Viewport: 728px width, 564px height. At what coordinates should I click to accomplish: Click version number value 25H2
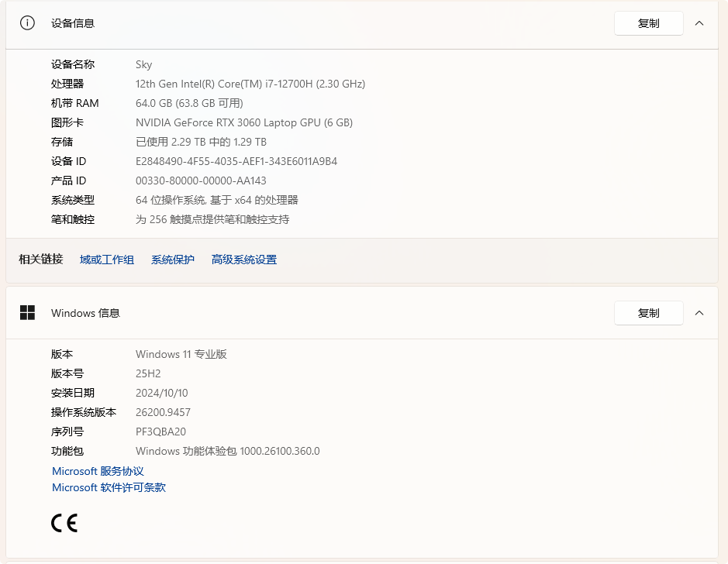[x=148, y=374]
